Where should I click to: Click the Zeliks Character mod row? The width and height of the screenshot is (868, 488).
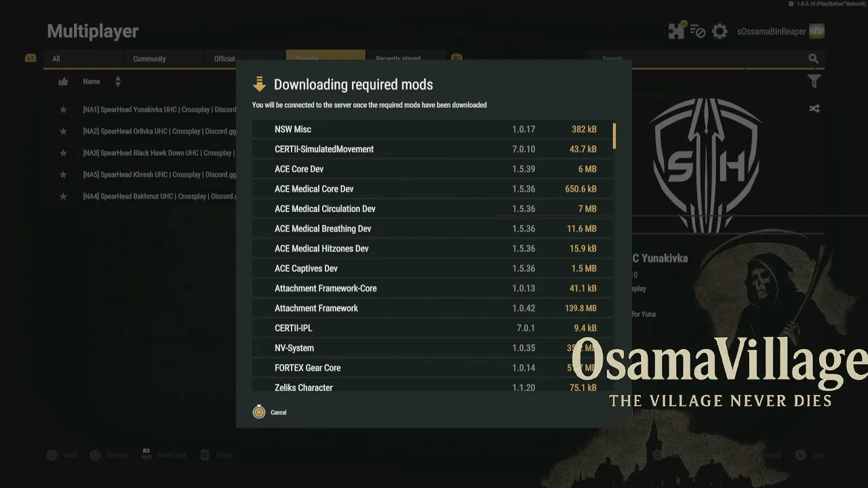click(x=432, y=386)
